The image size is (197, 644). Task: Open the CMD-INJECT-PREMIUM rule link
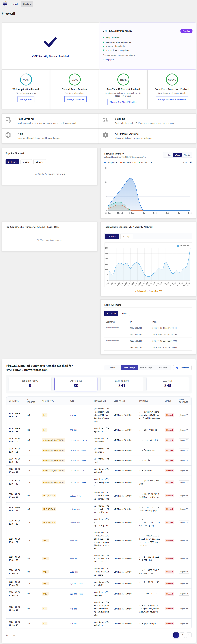(79, 440)
